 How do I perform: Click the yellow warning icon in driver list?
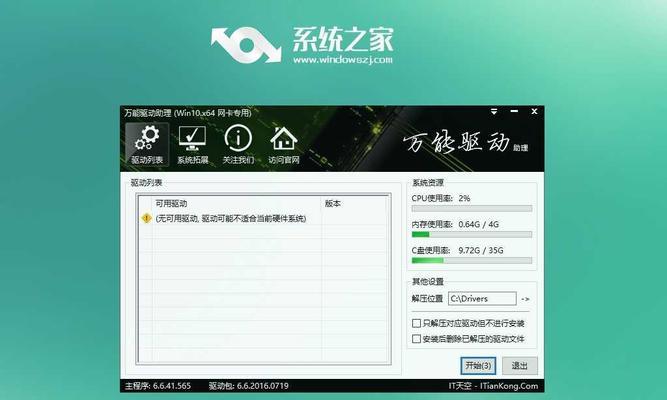146,218
